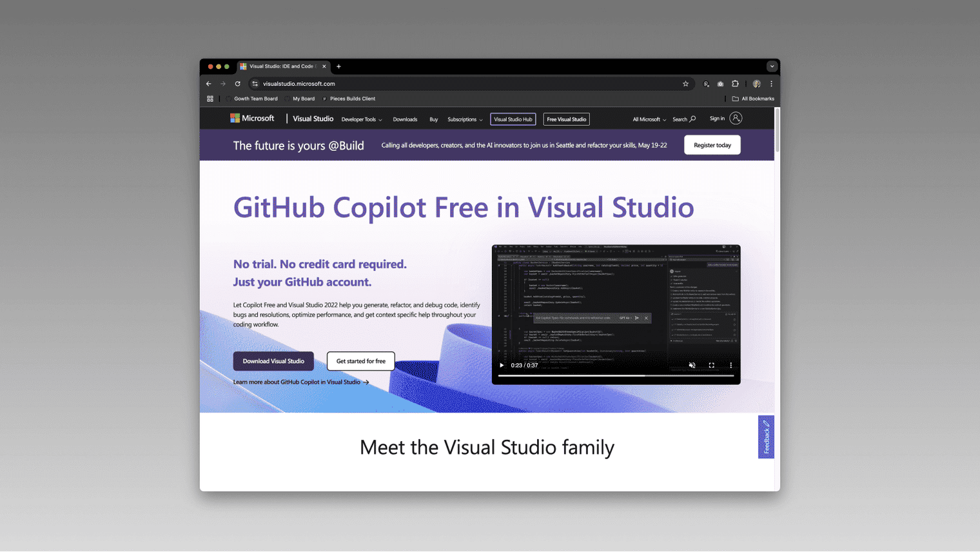This screenshot has width=980, height=552.
Task: Click the Microsoft logo in header
Action: point(252,119)
